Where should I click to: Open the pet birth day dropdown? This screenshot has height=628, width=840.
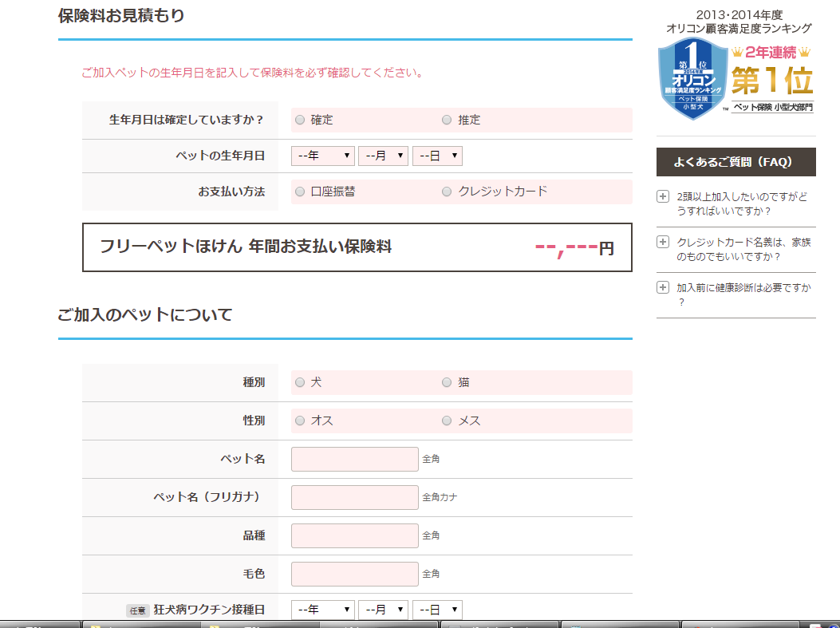click(437, 156)
